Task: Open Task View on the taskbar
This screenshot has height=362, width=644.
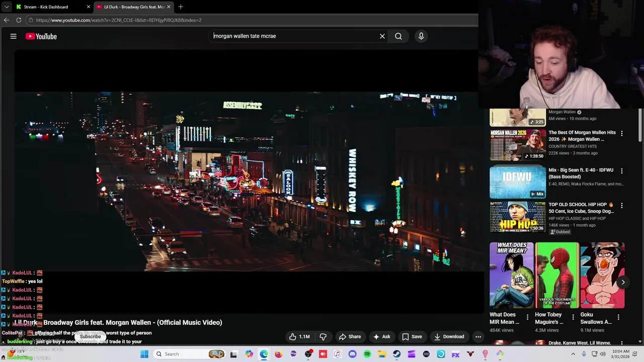Action: 233,354
